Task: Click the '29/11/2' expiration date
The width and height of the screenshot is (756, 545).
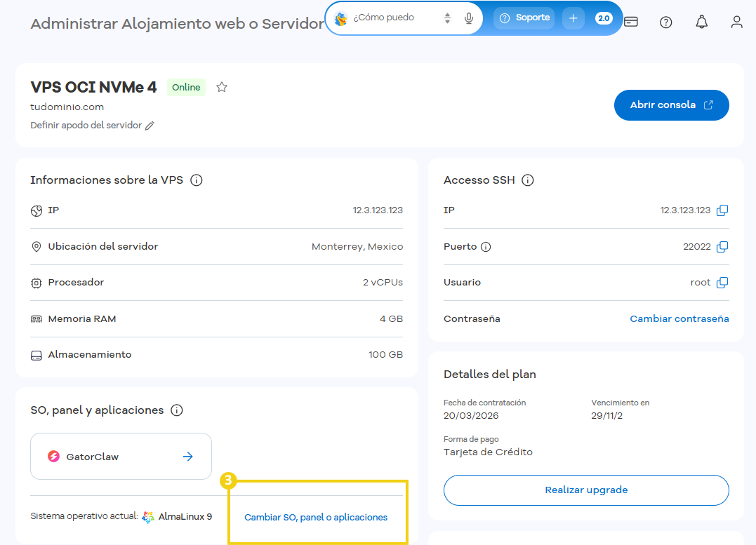Action: [x=606, y=416]
